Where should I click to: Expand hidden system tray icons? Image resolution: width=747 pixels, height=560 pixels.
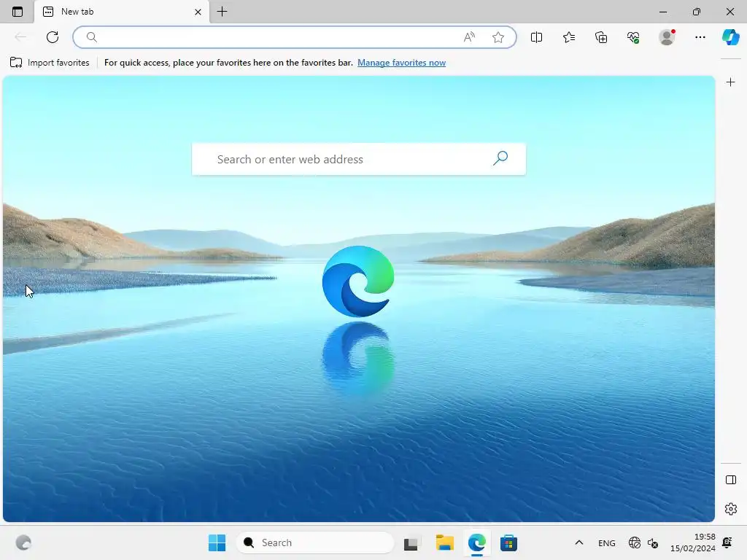[x=578, y=542]
